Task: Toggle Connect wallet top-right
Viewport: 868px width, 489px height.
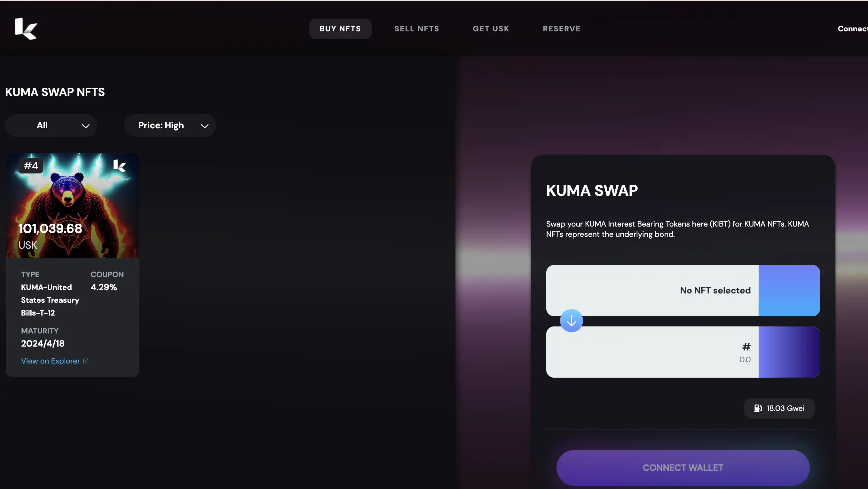Action: pyautogui.click(x=853, y=28)
